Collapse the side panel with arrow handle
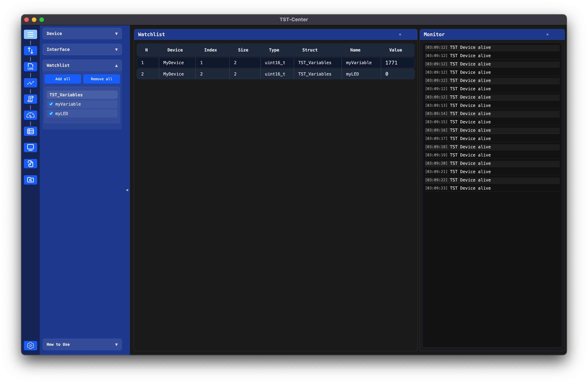Viewport: 588px width, 383px height. 127,190
